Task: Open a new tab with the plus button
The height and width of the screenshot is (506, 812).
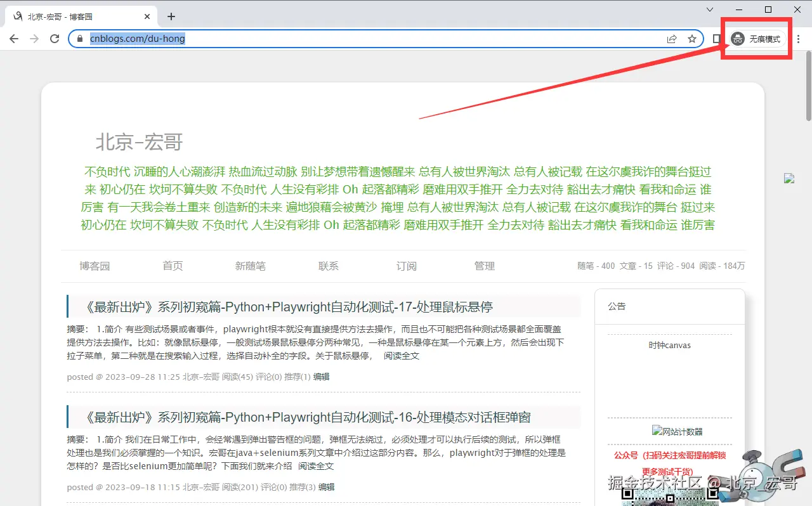Action: point(171,16)
